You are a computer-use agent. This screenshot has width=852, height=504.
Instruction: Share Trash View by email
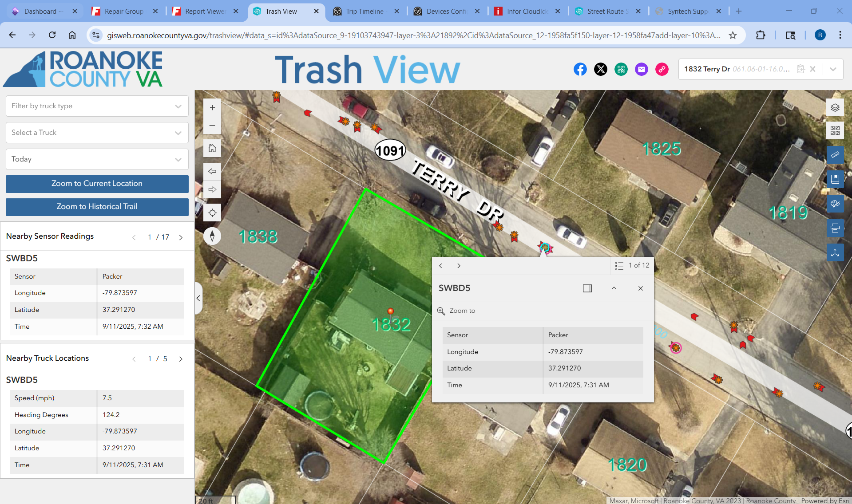click(x=641, y=69)
